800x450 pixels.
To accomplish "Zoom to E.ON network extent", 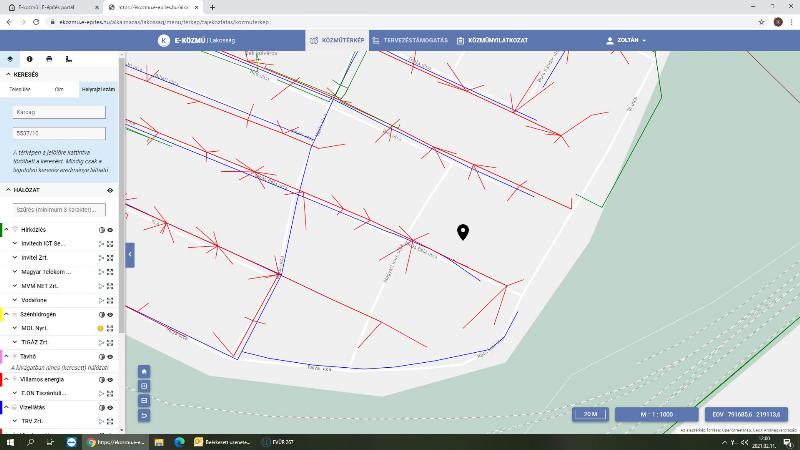I will [x=110, y=393].
